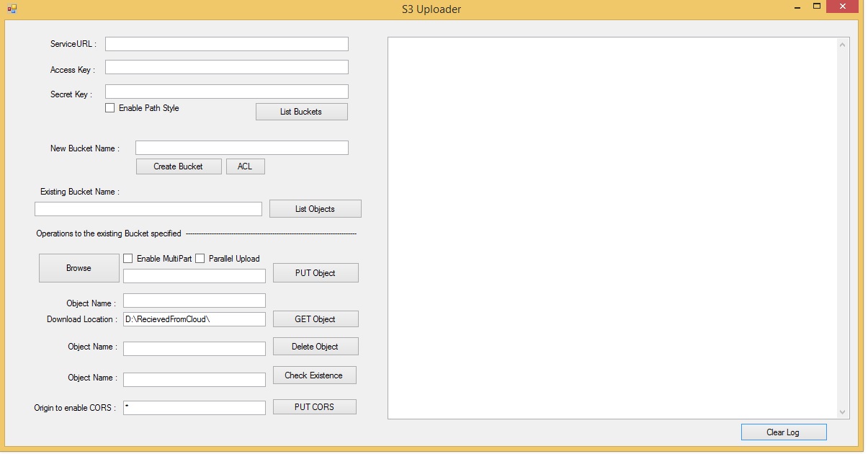Click the GET Object button
Viewport: 868px width, 454px height.
point(315,319)
